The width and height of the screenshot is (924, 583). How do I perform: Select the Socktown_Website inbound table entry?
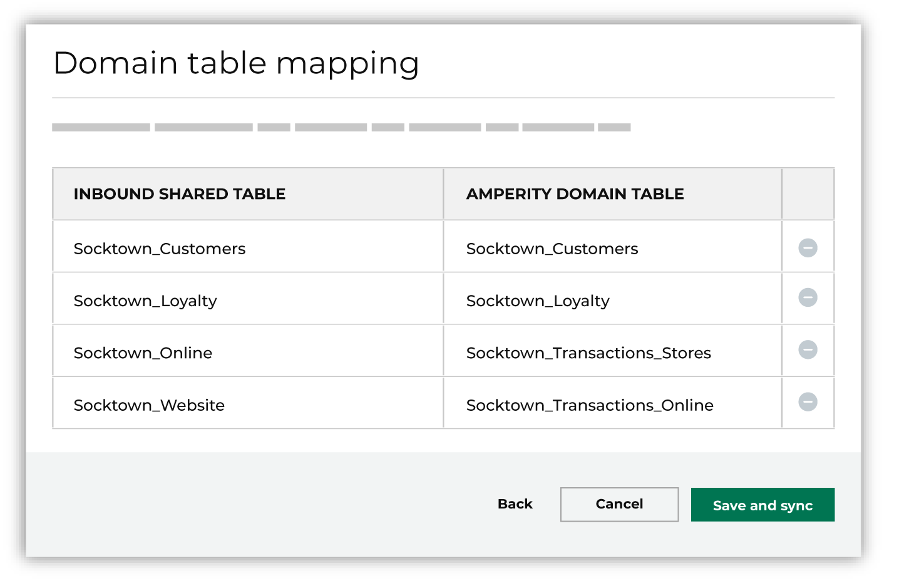point(149,405)
